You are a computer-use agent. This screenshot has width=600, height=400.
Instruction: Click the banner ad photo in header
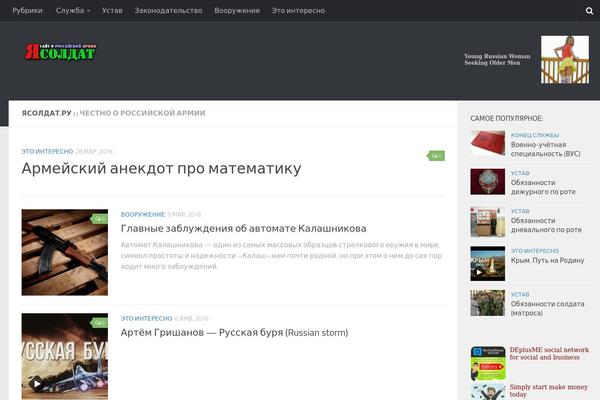565,59
